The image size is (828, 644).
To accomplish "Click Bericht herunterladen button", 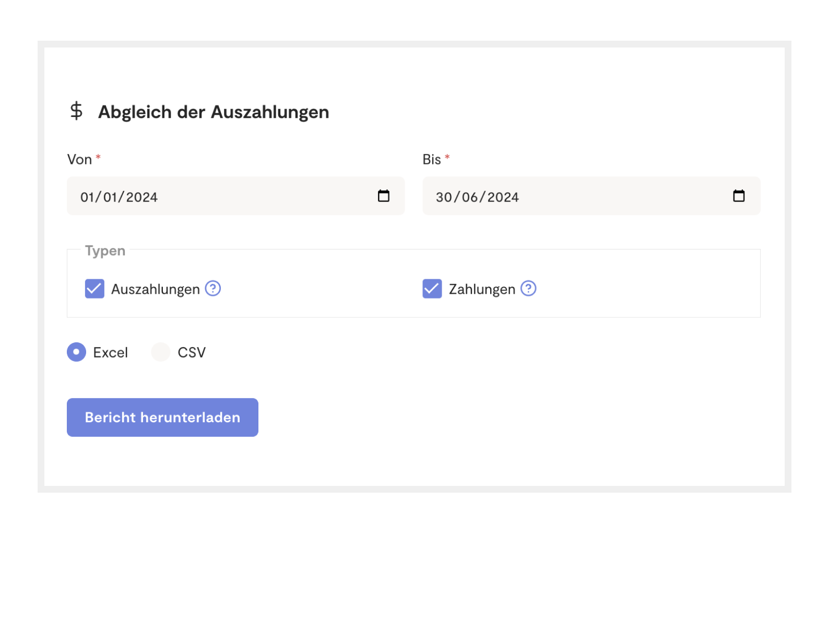I will pos(162,418).
